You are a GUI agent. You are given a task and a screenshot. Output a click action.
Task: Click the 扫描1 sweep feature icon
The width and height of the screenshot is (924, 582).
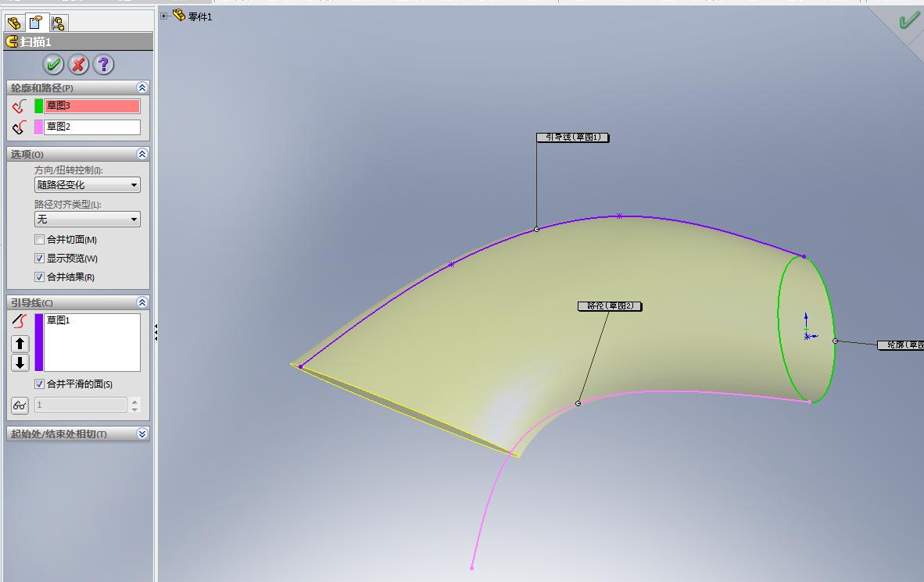pyautogui.click(x=12, y=42)
